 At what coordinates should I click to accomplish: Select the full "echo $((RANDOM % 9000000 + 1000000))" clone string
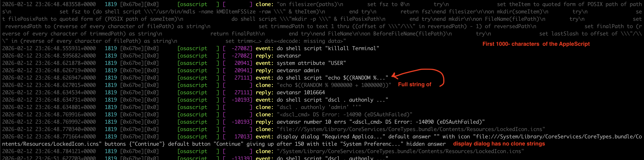(334, 85)
